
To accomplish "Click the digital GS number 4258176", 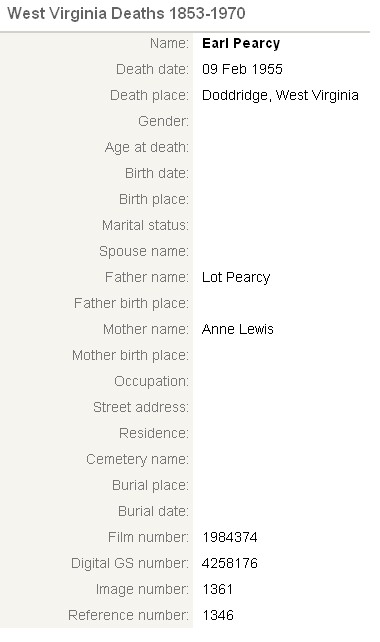I will pyautogui.click(x=230, y=563).
